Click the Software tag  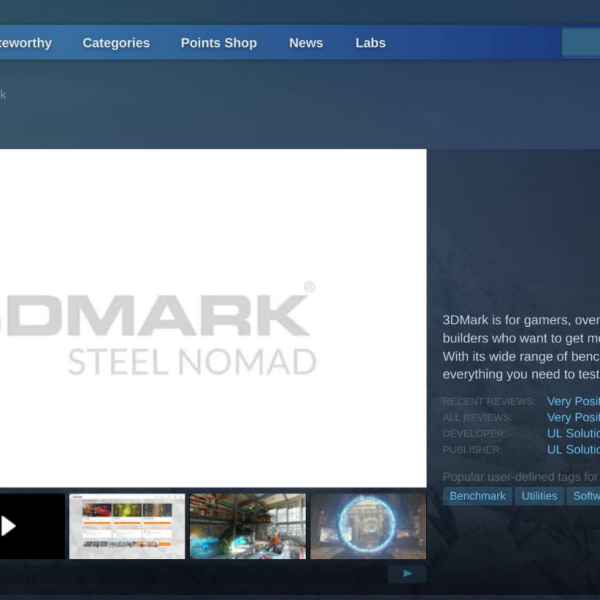[x=583, y=496]
